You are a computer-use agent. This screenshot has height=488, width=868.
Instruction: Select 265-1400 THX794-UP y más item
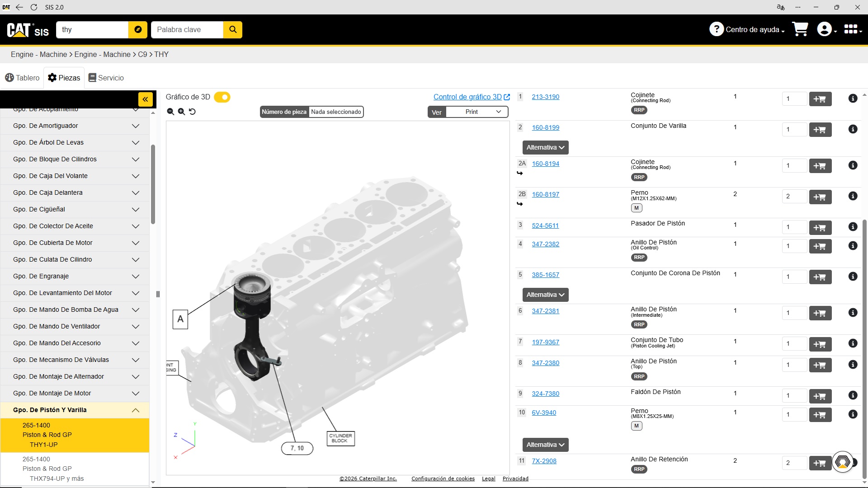coord(75,469)
